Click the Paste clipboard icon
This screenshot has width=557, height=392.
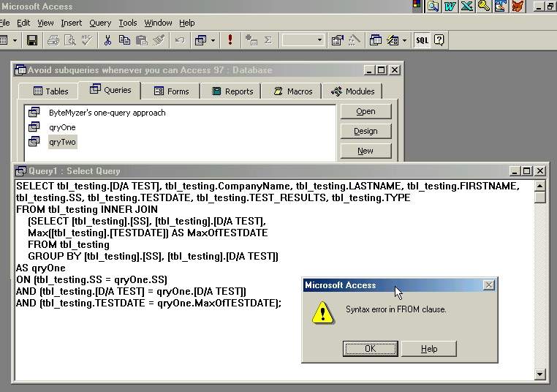click(141, 40)
